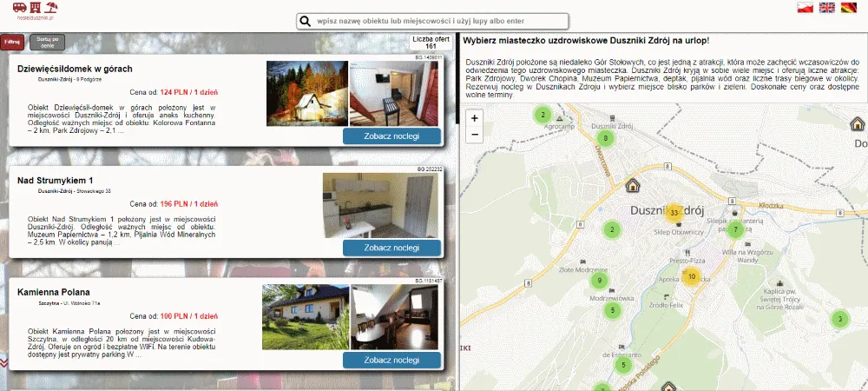Screen dimensions: 868x391
Task: Click the Presto-Pizza label on the map
Action: [687, 261]
